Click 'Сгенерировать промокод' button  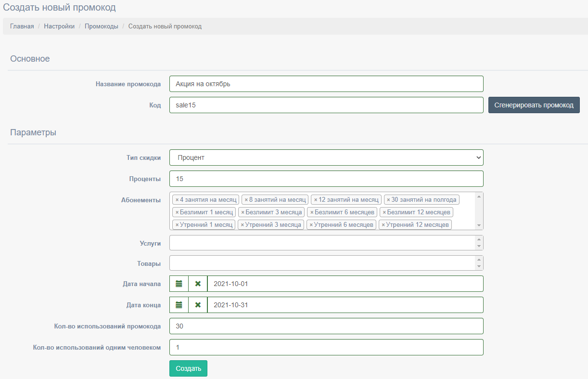tap(534, 105)
